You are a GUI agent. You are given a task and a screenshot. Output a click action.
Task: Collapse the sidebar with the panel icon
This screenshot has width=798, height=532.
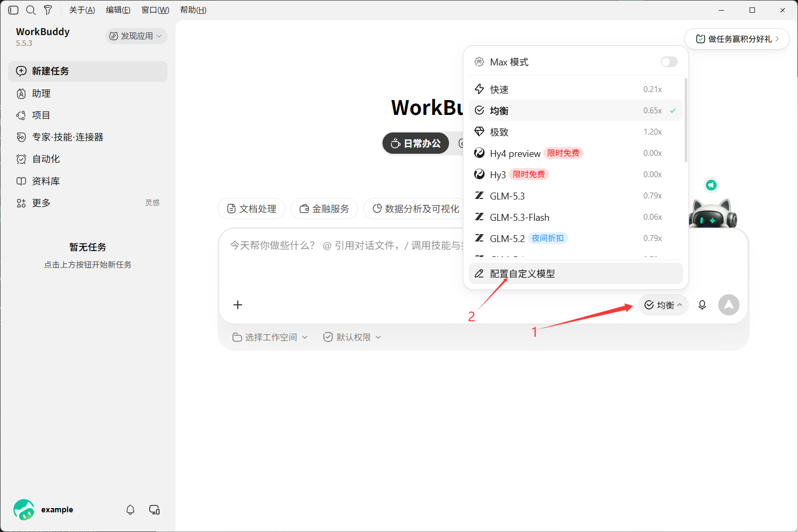click(x=13, y=10)
